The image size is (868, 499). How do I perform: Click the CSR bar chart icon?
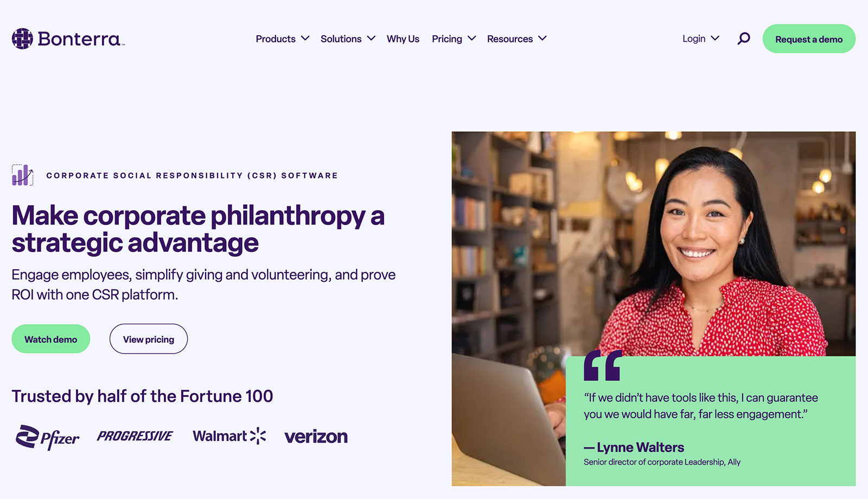23,175
